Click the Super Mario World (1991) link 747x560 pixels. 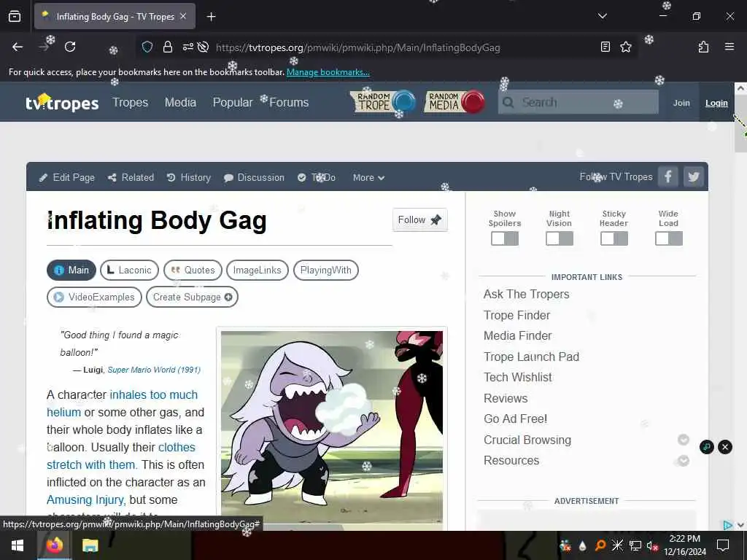(x=154, y=370)
